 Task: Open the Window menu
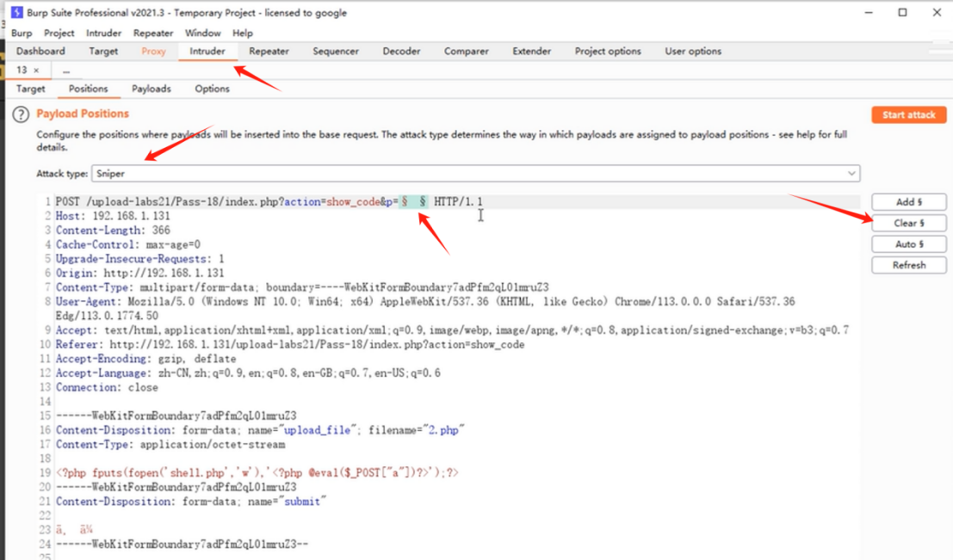[x=202, y=33]
